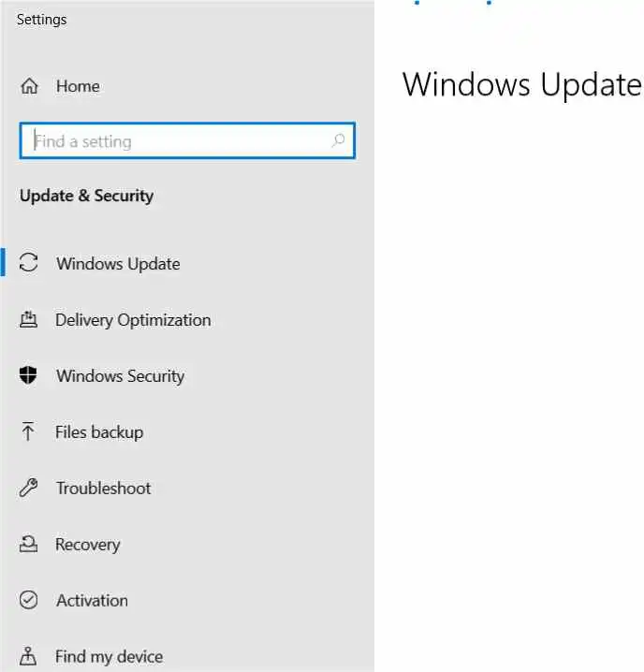Screen dimensions: 644x672
Task: Click the Activation checkmark circle icon
Action: pos(28,600)
